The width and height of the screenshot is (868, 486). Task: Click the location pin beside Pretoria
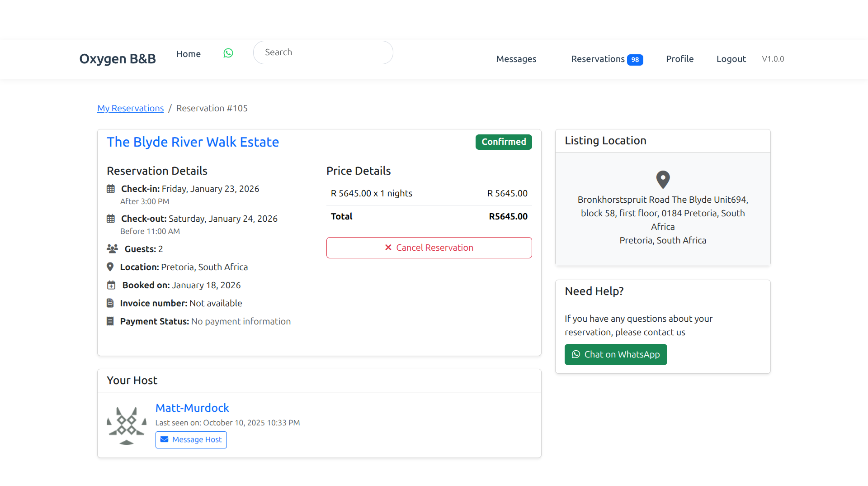[110, 267]
